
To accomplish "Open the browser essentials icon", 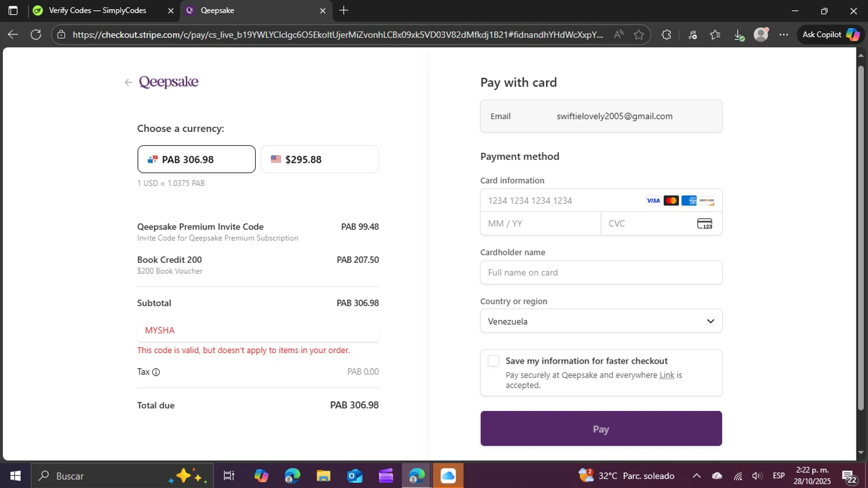I will 693,35.
